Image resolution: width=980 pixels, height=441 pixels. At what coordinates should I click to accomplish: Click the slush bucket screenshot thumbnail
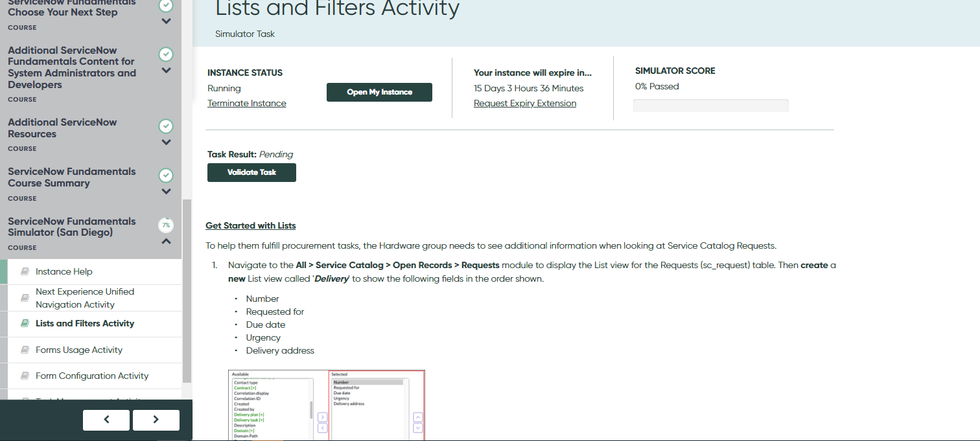click(327, 405)
